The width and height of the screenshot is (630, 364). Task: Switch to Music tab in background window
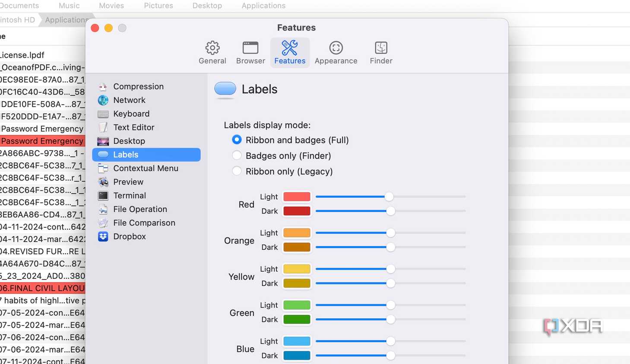[x=69, y=6]
